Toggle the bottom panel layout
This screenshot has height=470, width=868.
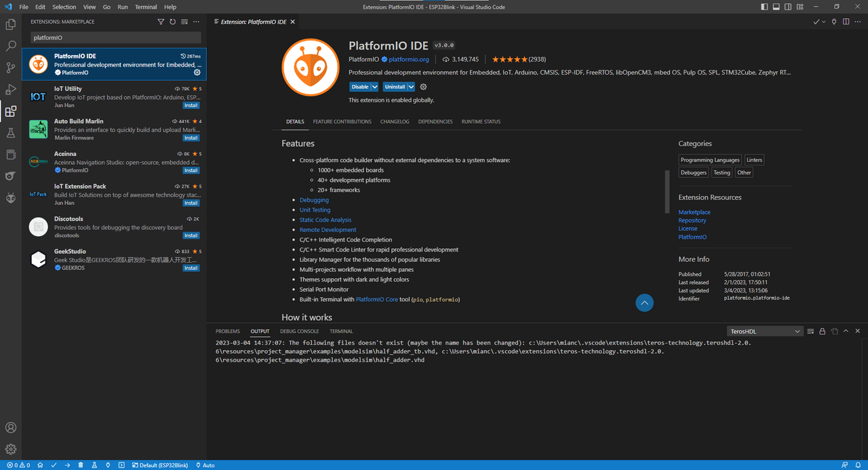pyautogui.click(x=776, y=7)
